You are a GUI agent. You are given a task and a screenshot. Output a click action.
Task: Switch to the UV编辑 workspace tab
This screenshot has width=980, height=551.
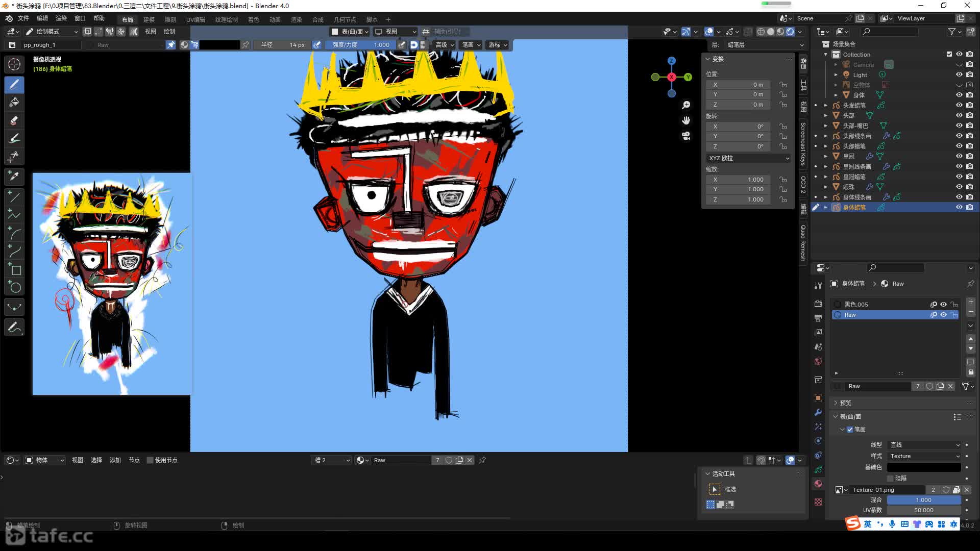click(x=195, y=19)
